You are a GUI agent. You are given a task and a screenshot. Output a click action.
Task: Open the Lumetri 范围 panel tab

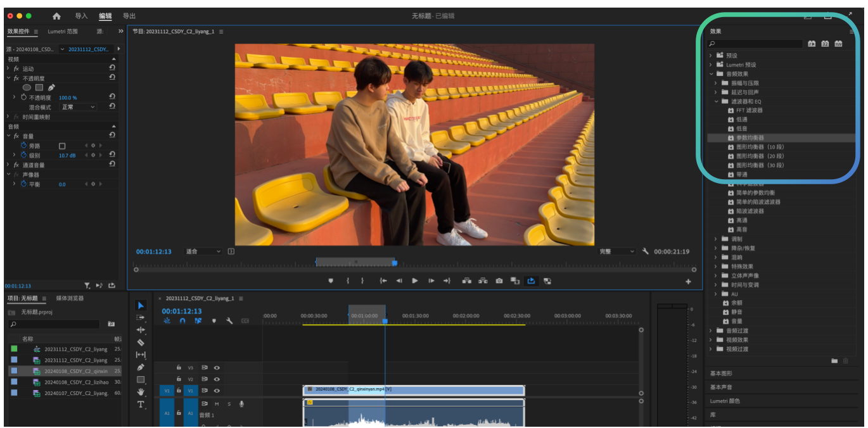click(63, 31)
